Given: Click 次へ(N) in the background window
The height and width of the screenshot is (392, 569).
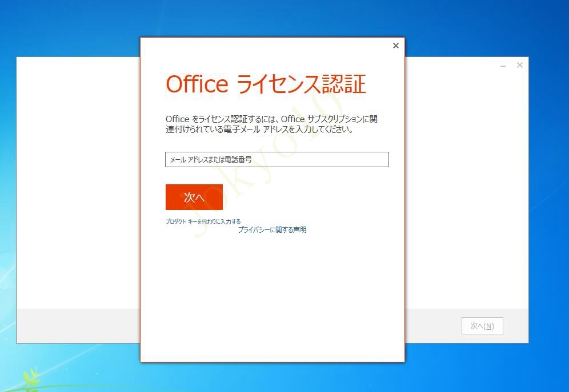Looking at the screenshot, I should click(482, 326).
